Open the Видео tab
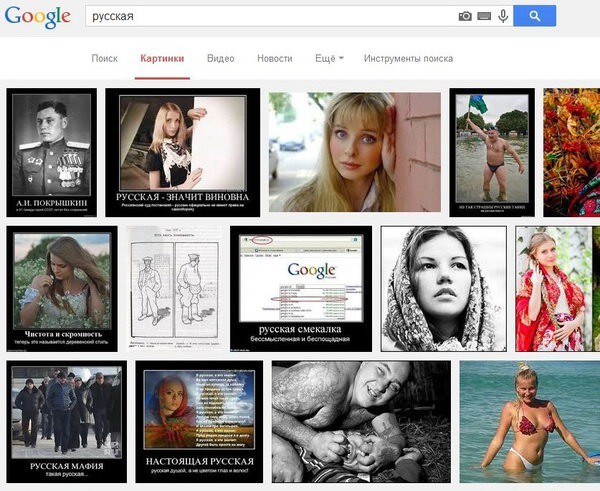The image size is (600, 491). pos(220,59)
